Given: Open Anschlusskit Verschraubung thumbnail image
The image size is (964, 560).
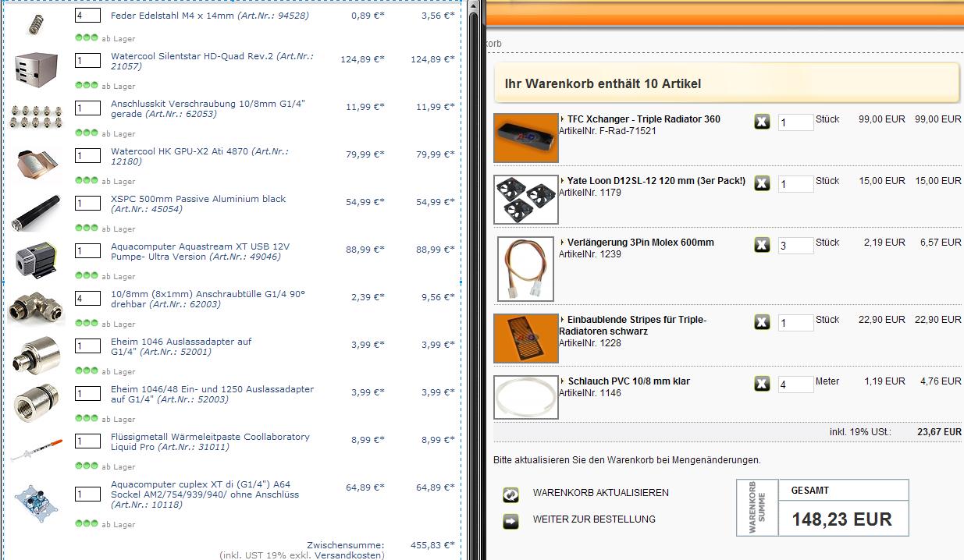Looking at the screenshot, I should pos(36,116).
